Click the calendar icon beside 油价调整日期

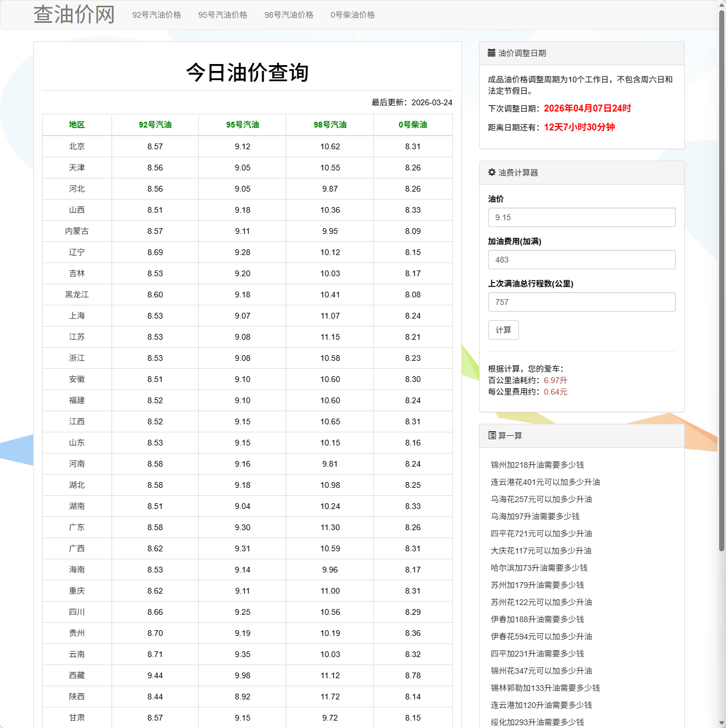pyautogui.click(x=492, y=52)
